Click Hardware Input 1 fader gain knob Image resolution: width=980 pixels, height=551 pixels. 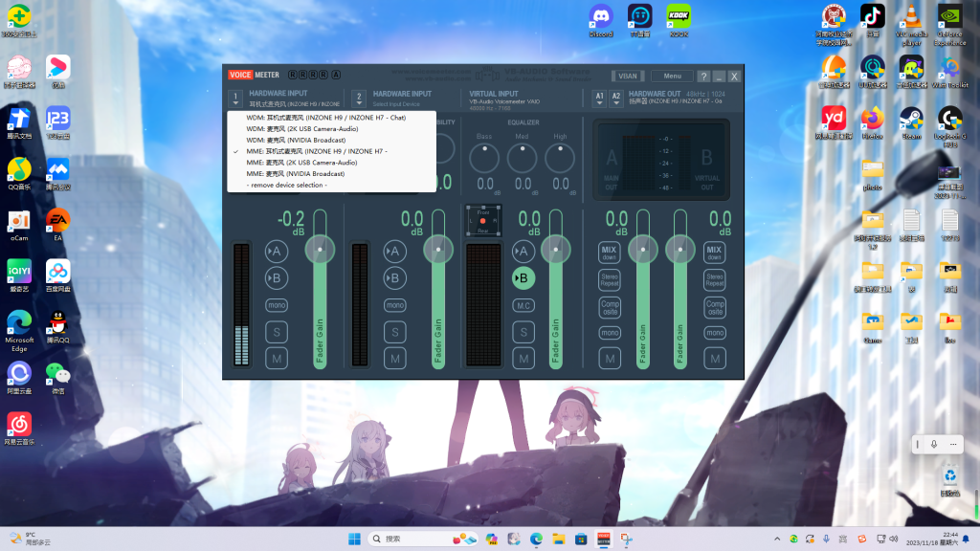point(320,250)
